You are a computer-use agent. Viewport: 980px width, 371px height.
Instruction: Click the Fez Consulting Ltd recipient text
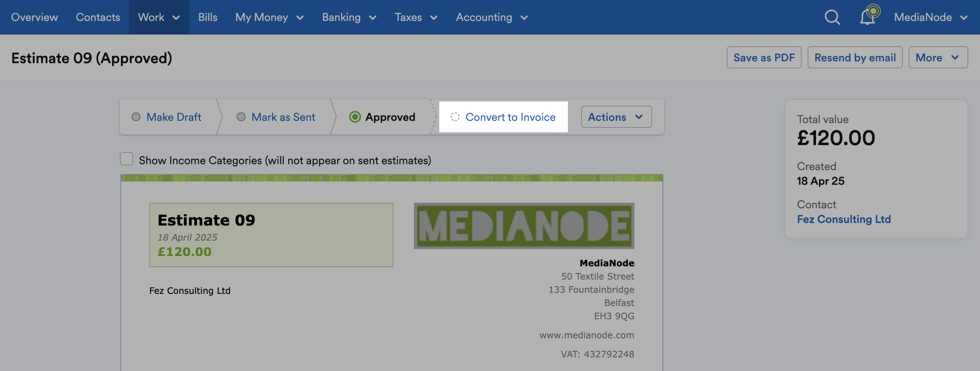pos(190,291)
